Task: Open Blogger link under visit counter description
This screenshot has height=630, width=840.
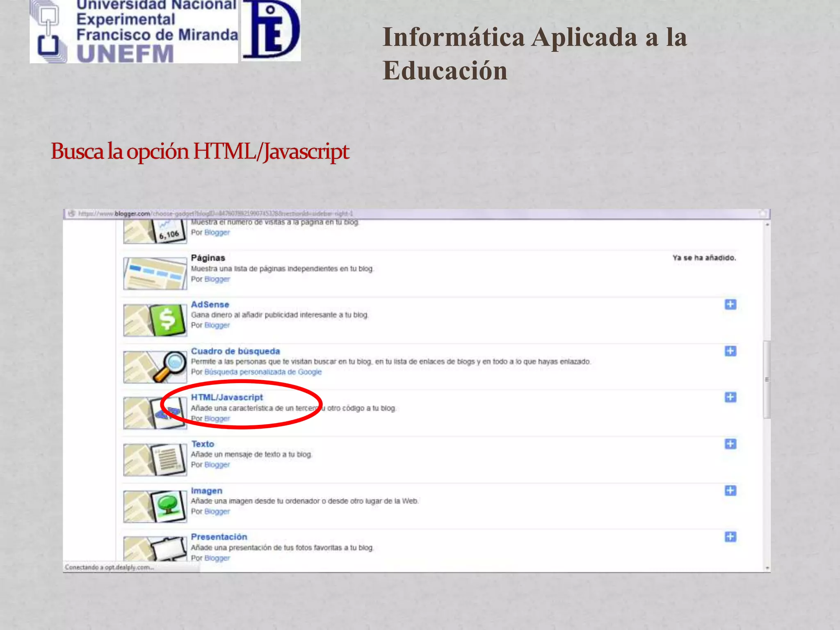Action: (217, 233)
